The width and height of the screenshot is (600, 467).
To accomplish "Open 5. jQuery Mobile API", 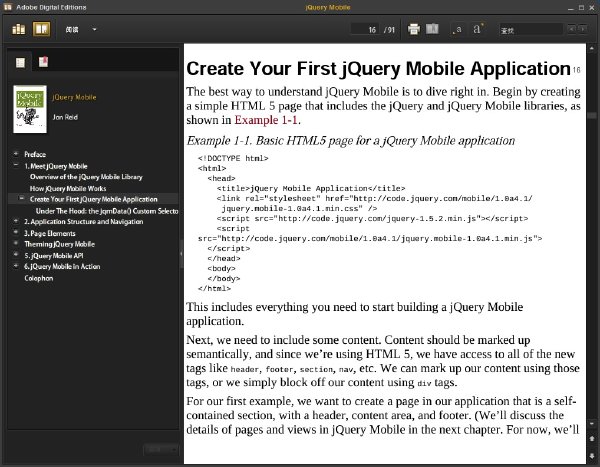I will pyautogui.click(x=54, y=256).
